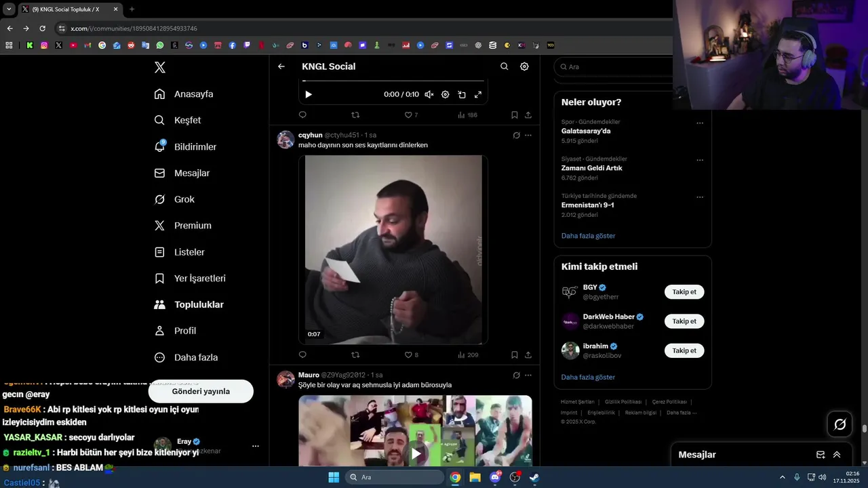Open Windows Start menu
868x488 pixels.
click(x=334, y=477)
